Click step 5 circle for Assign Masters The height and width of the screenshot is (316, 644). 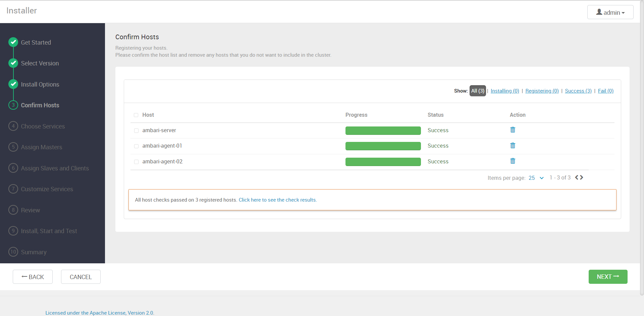pyautogui.click(x=13, y=147)
